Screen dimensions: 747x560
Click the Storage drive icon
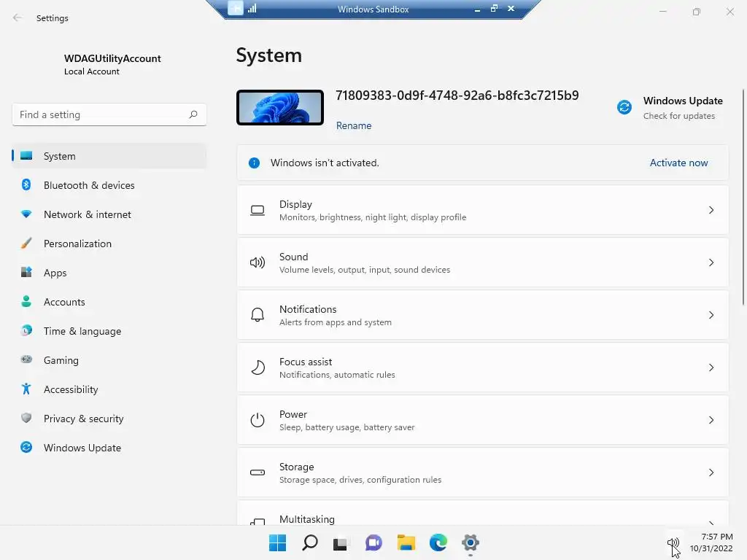[x=258, y=472]
